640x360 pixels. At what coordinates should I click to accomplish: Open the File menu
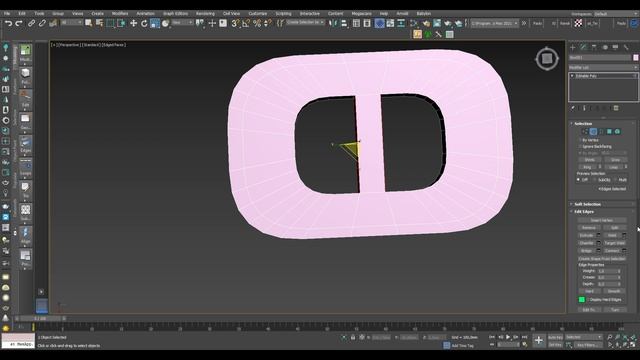tap(7, 13)
